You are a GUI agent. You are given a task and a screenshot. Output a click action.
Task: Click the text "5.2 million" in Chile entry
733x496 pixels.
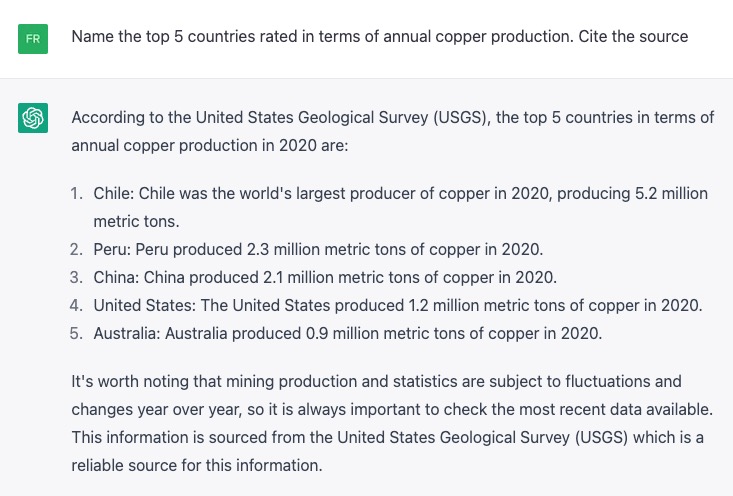click(x=669, y=193)
